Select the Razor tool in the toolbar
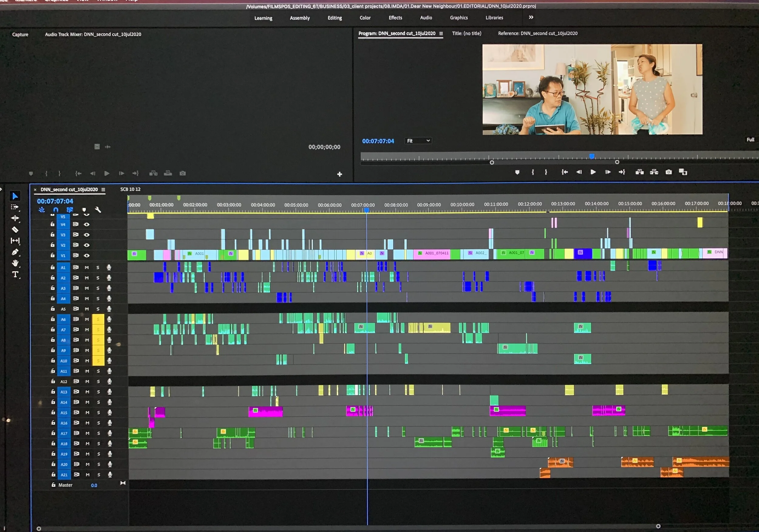The height and width of the screenshot is (532, 759). [15, 230]
